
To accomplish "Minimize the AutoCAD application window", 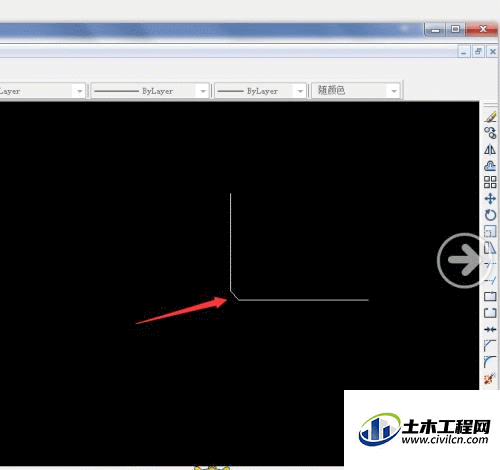I will (435, 29).
